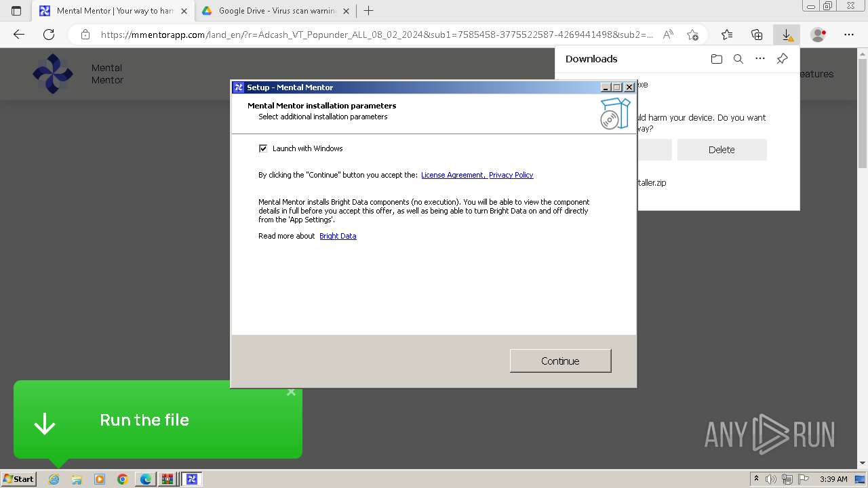Open the Bright Data link
This screenshot has width=868, height=488.
[338, 236]
